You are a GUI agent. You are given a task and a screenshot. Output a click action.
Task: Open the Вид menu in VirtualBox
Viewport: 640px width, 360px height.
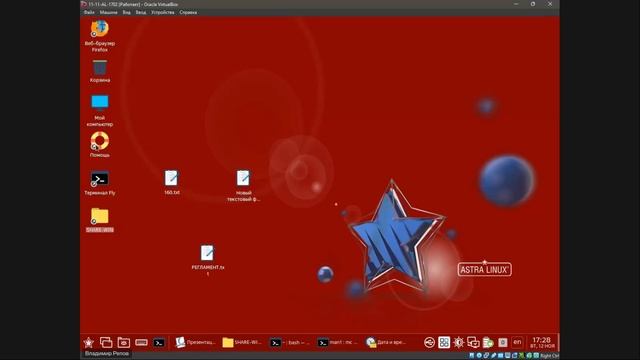(x=127, y=12)
